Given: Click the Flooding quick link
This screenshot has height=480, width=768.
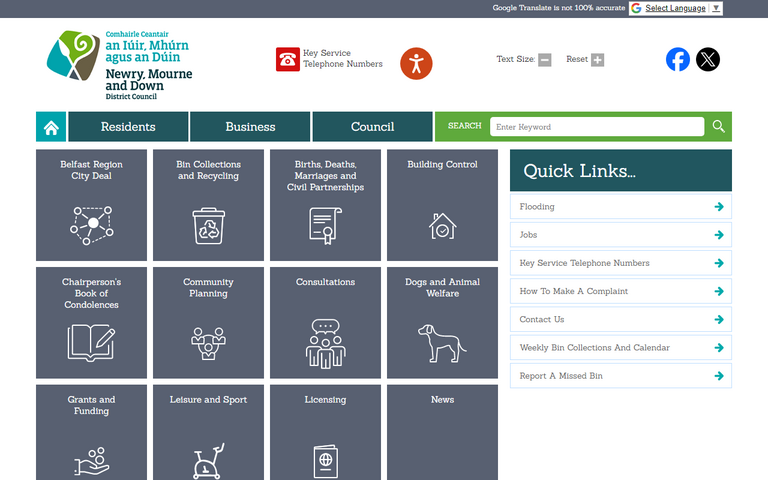Looking at the screenshot, I should click(x=620, y=207).
